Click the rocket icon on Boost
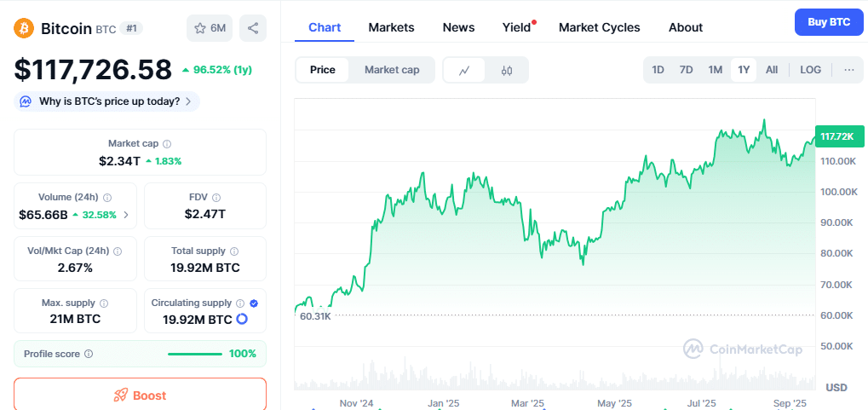Viewport: 868px width, 410px height. pos(121,396)
